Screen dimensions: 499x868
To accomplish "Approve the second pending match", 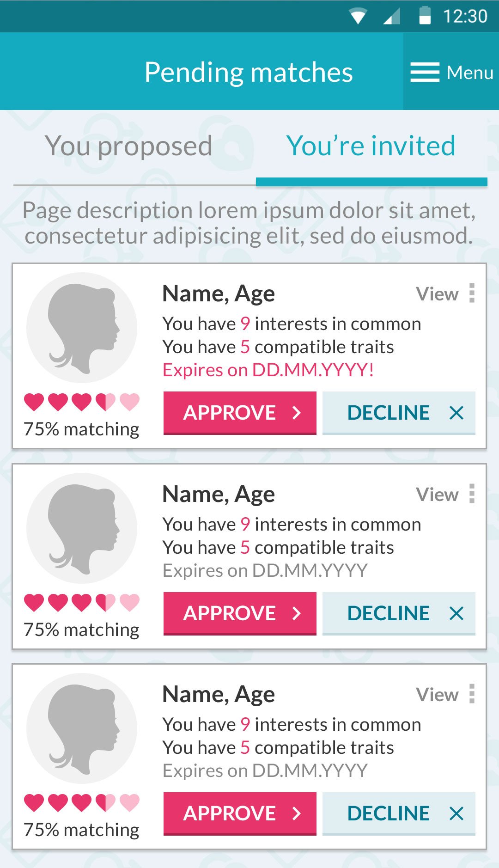I will 240,613.
